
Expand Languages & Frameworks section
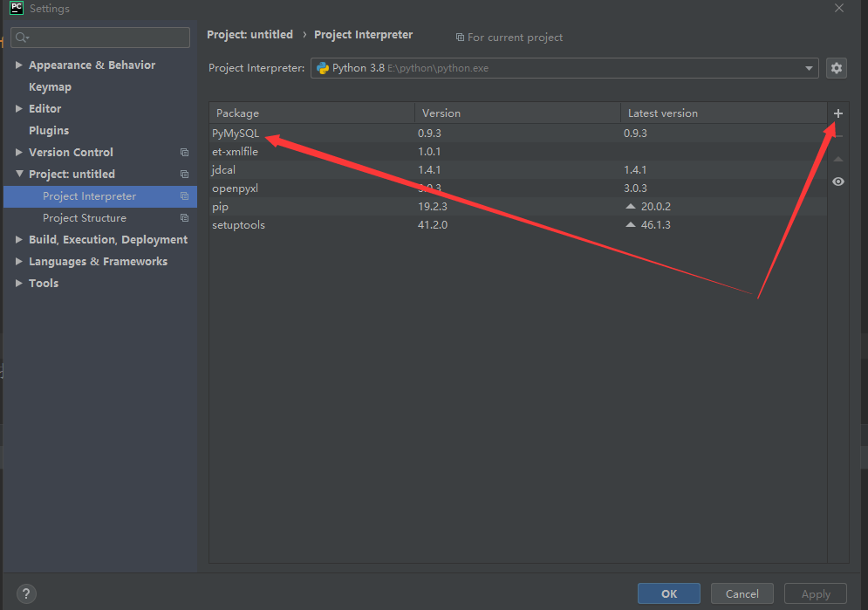click(x=19, y=261)
